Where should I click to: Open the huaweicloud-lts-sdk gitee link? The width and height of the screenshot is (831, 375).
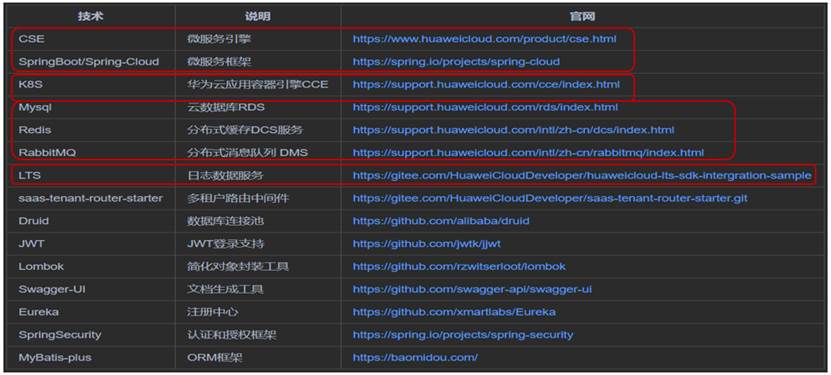point(582,175)
